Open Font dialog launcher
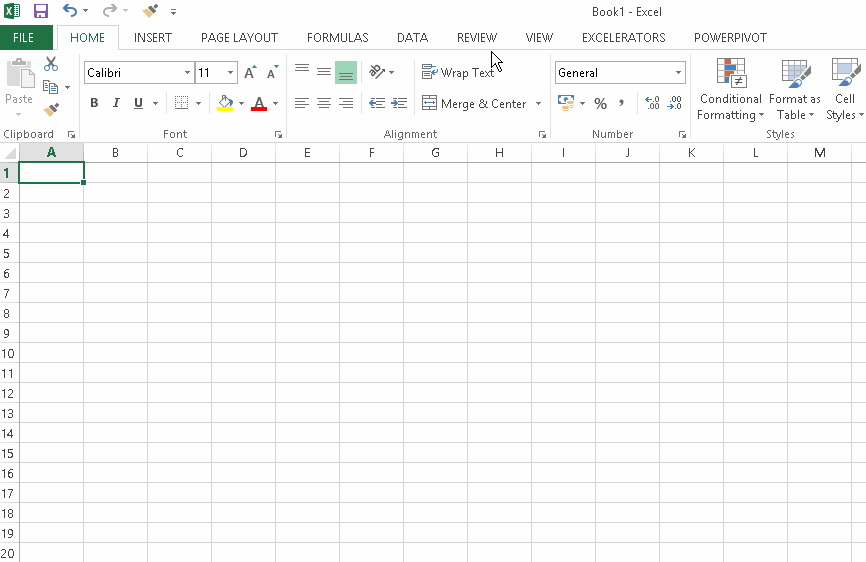 coord(278,134)
